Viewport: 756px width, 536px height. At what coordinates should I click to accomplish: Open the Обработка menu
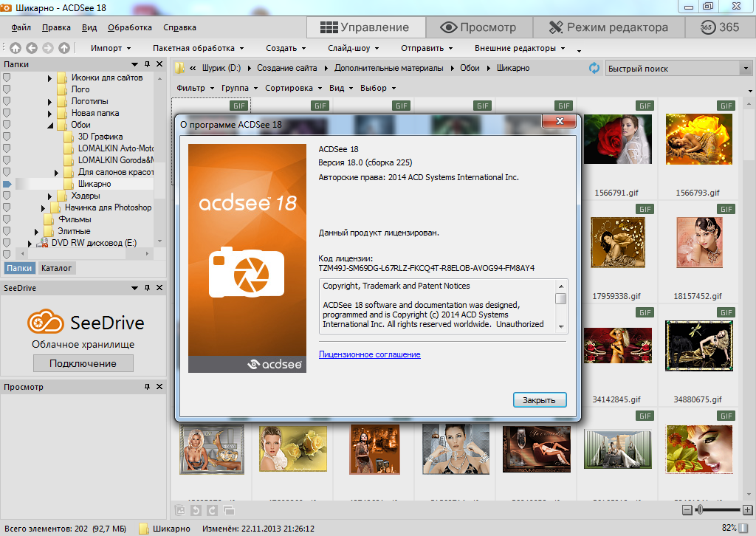[x=130, y=27]
